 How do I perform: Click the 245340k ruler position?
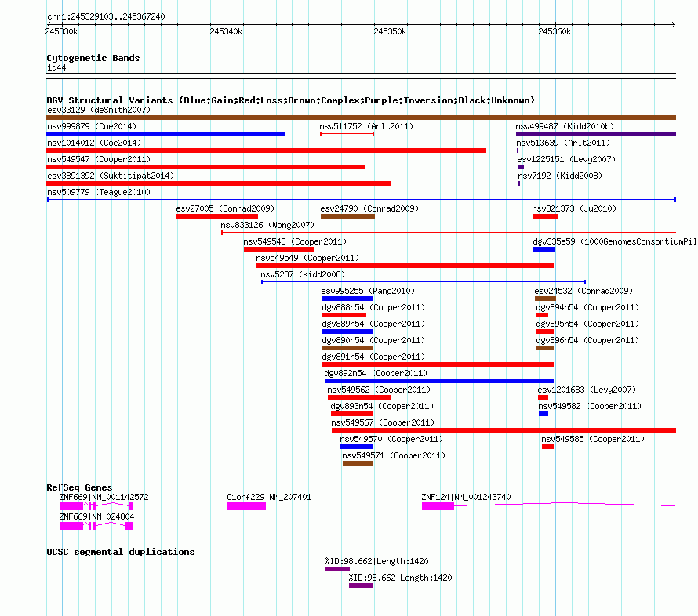point(226,31)
